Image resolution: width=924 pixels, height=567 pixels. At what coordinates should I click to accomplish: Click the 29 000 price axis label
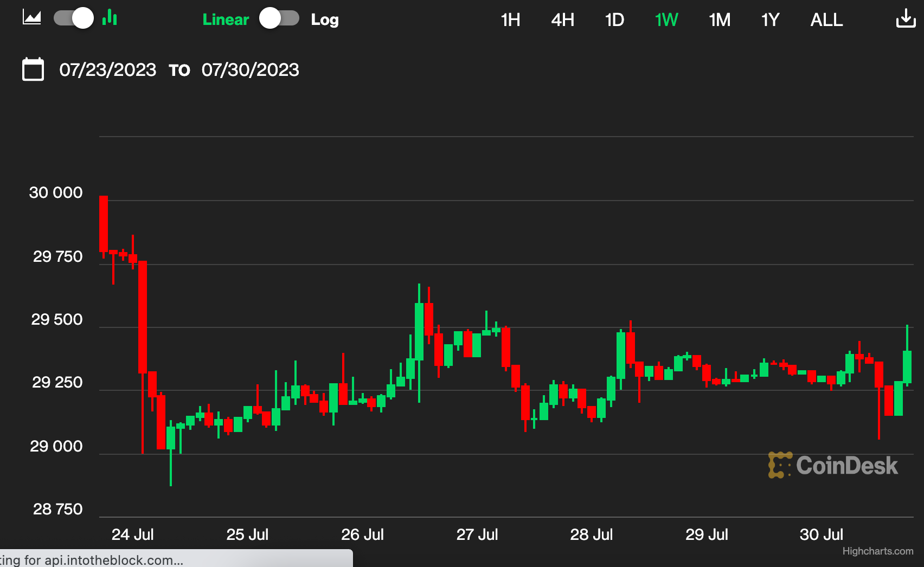tap(56, 446)
